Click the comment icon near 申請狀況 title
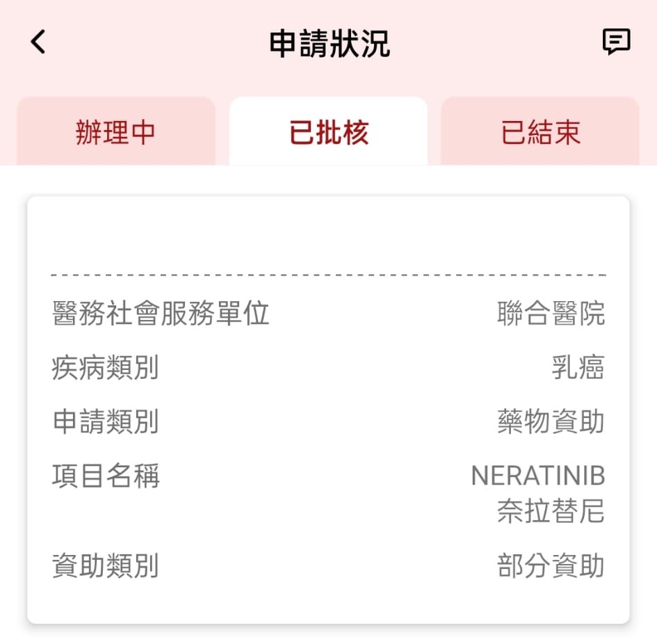Viewport: 657px width, 644px height. coord(616,42)
